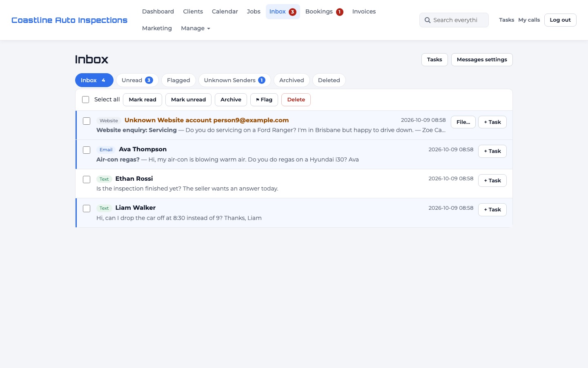Switch to the Flagged tab
Screen dimensions: 588x368
[x=178, y=80]
